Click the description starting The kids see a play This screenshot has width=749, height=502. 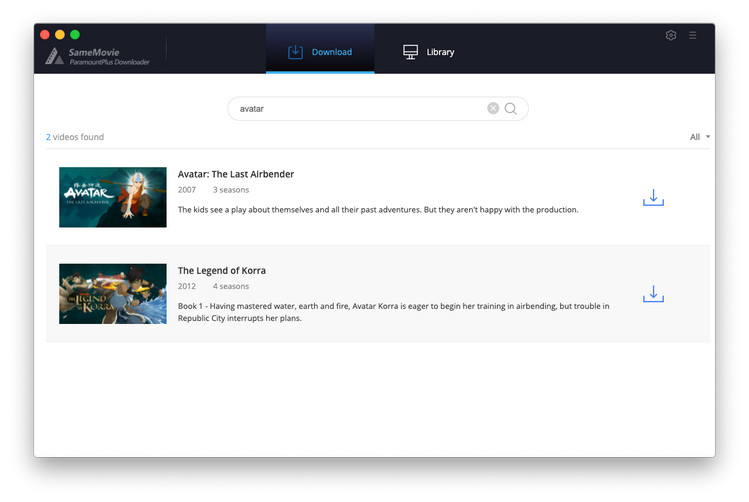(x=378, y=210)
